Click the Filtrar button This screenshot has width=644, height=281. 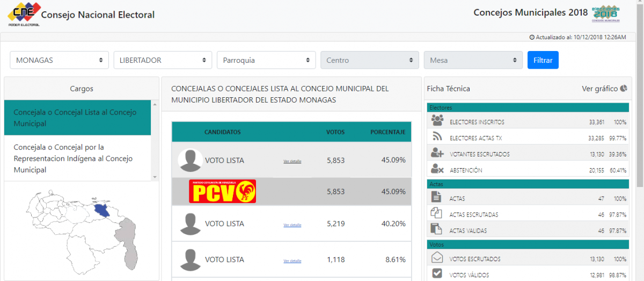click(543, 60)
